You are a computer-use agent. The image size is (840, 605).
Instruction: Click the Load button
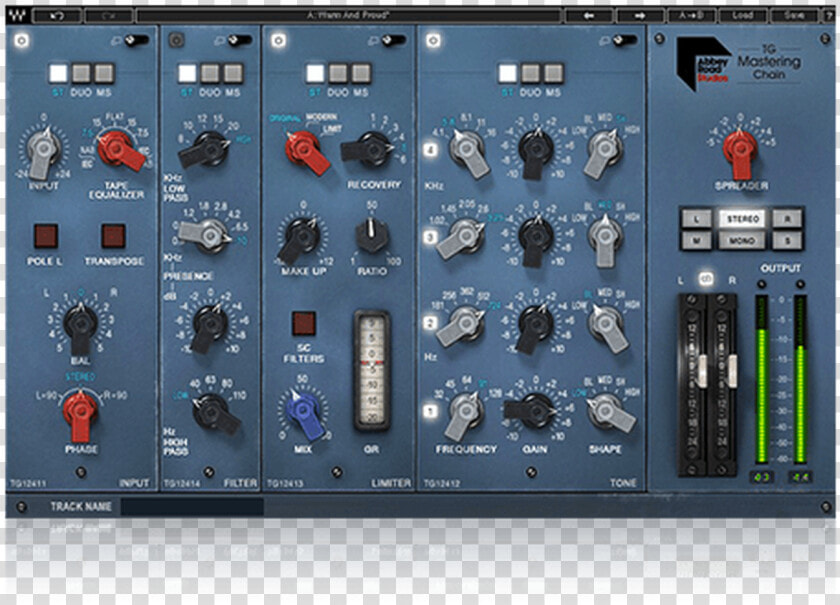point(742,16)
